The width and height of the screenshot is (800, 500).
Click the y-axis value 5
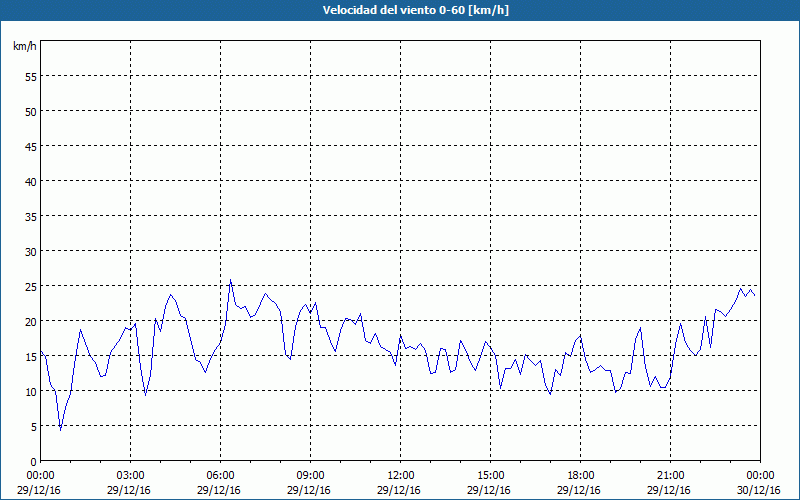[34, 427]
